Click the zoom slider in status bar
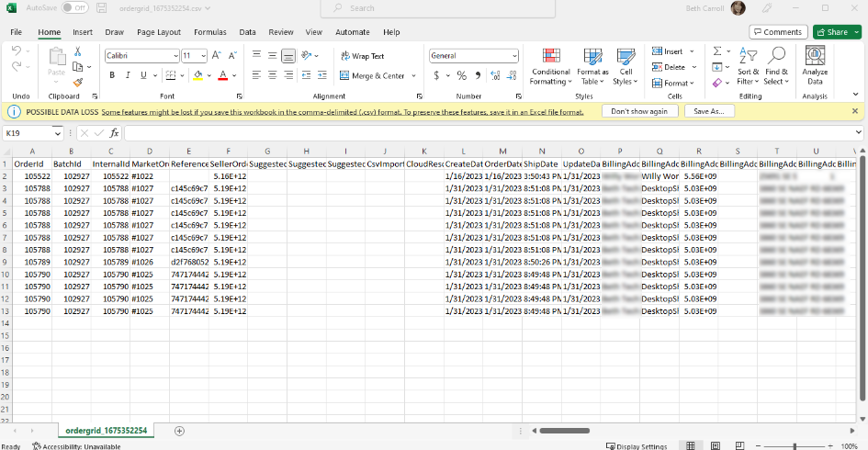Viewport: 868px width, 450px height. (x=795, y=446)
